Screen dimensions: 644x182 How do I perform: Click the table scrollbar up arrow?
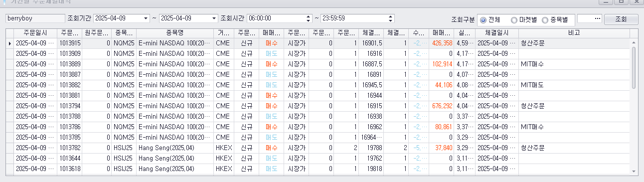click(634, 42)
